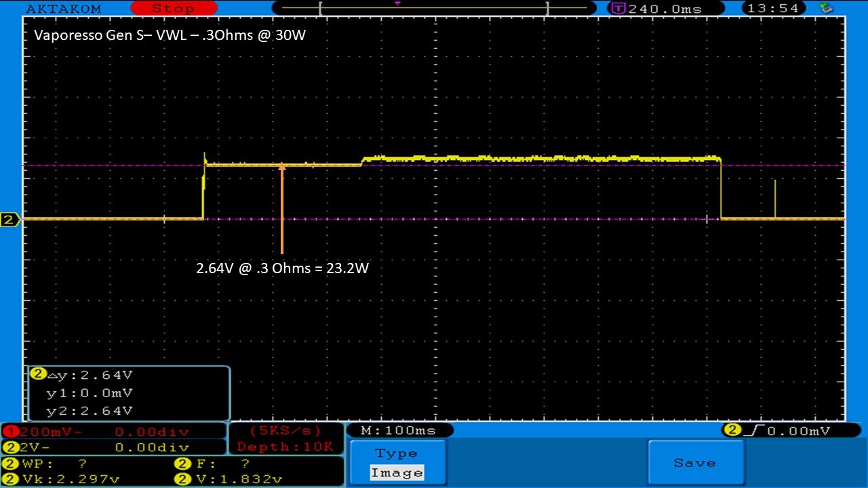Image resolution: width=868 pixels, height=488 pixels.
Task: Click the 5KS/s sample rate readout
Action: pyautogui.click(x=285, y=430)
